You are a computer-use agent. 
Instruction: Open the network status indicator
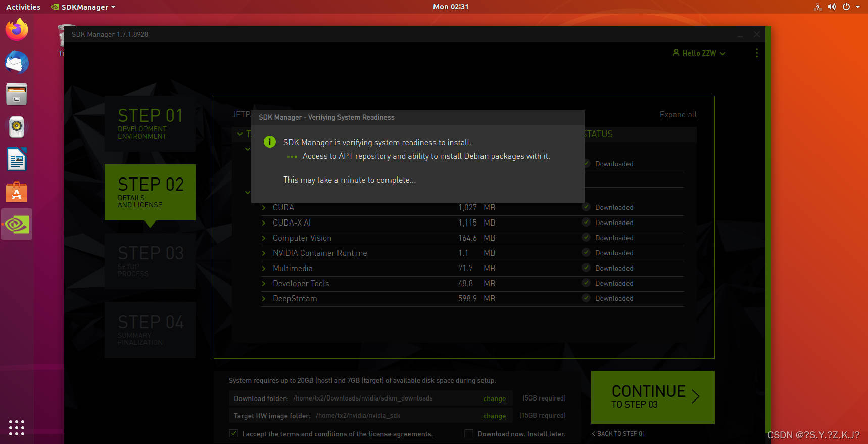(x=817, y=7)
